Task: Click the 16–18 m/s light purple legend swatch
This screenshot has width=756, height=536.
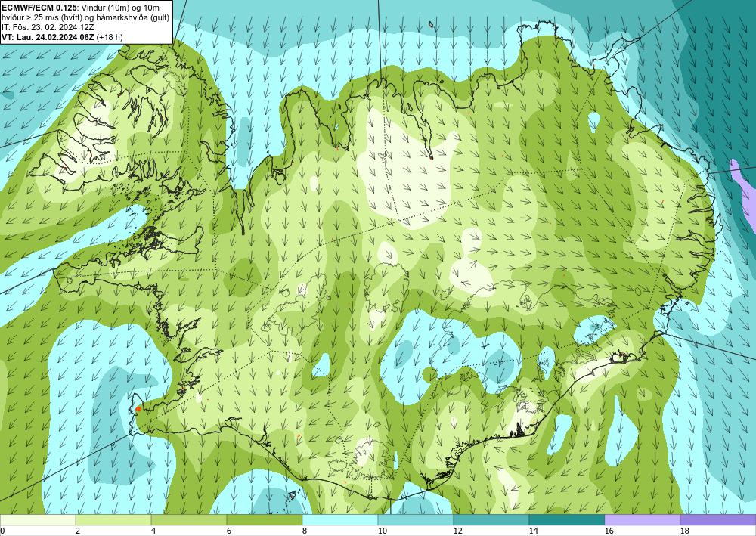Action: click(642, 520)
